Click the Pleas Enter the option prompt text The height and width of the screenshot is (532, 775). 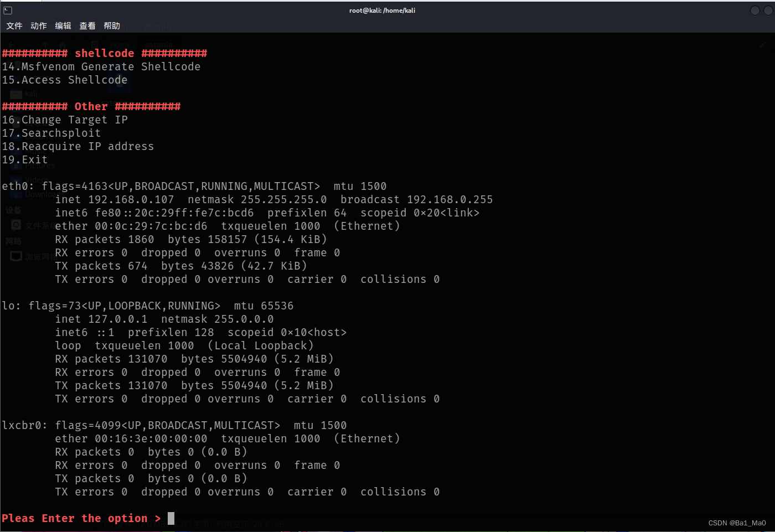click(81, 518)
